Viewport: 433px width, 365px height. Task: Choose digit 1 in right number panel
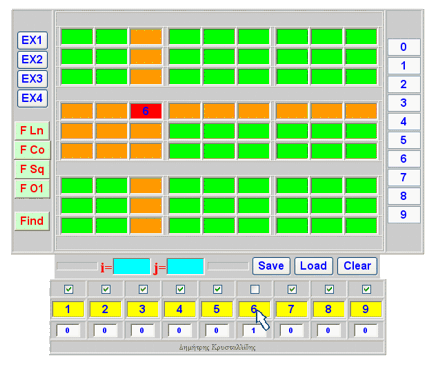point(404,66)
